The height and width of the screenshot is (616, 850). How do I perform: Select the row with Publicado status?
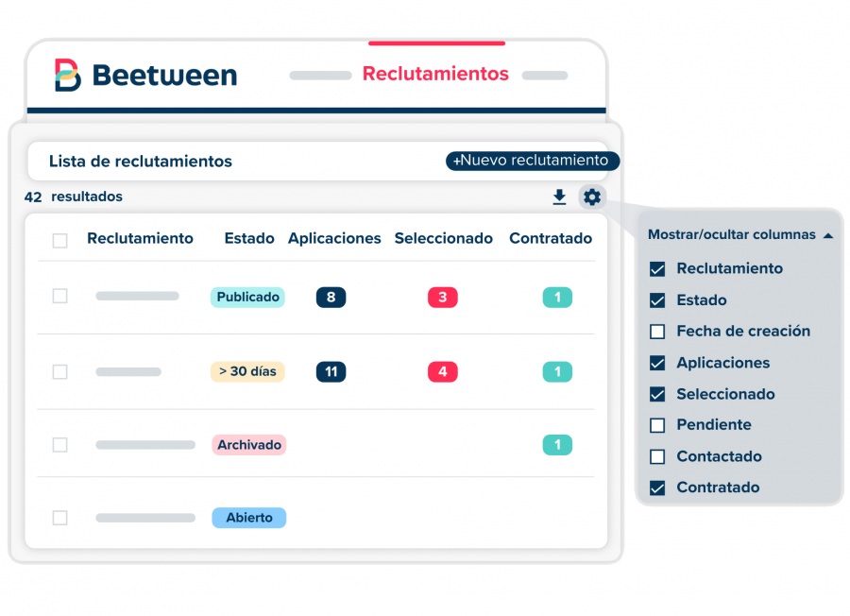click(60, 296)
